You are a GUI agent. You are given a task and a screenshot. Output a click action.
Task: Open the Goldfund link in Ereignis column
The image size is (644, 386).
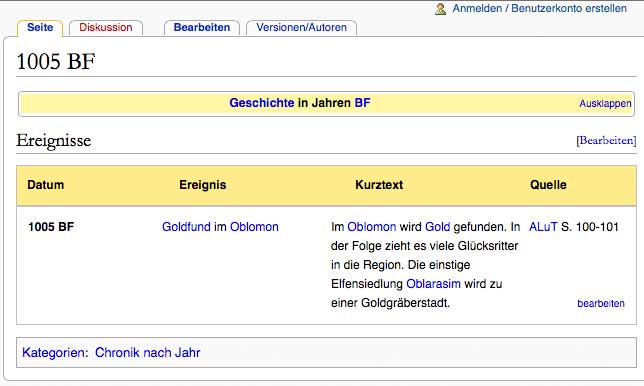tap(186, 227)
